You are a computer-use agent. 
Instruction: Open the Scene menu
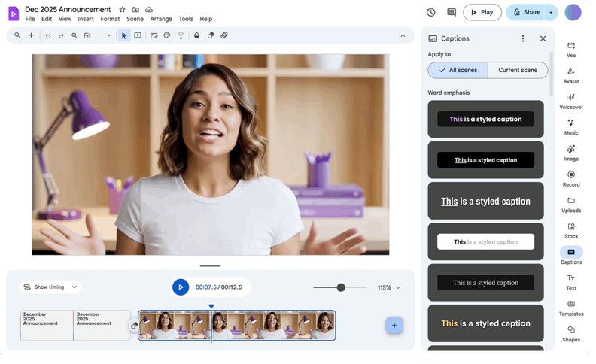coord(135,19)
